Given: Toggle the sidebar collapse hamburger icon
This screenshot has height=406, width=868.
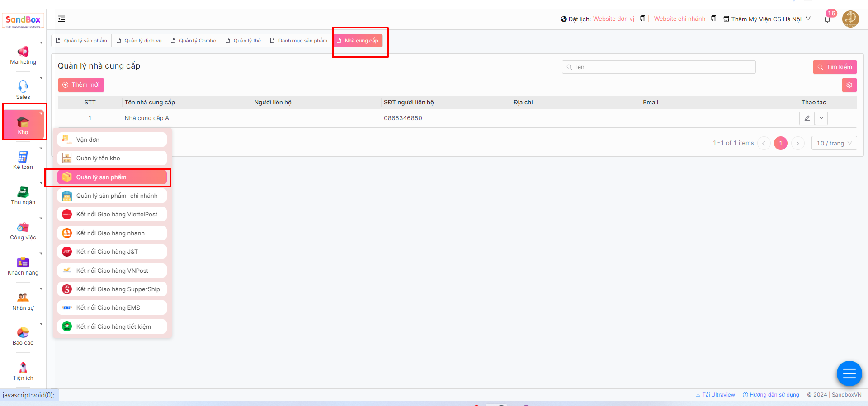Looking at the screenshot, I should (62, 19).
